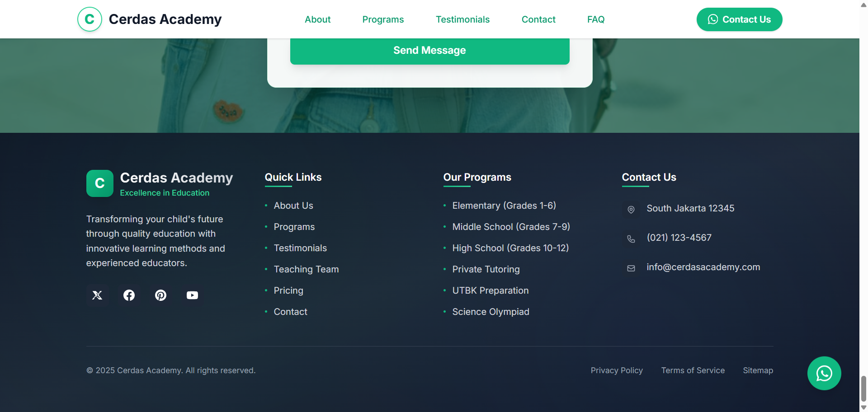
Task: Click the X (Twitter) social icon
Action: [x=97, y=295]
